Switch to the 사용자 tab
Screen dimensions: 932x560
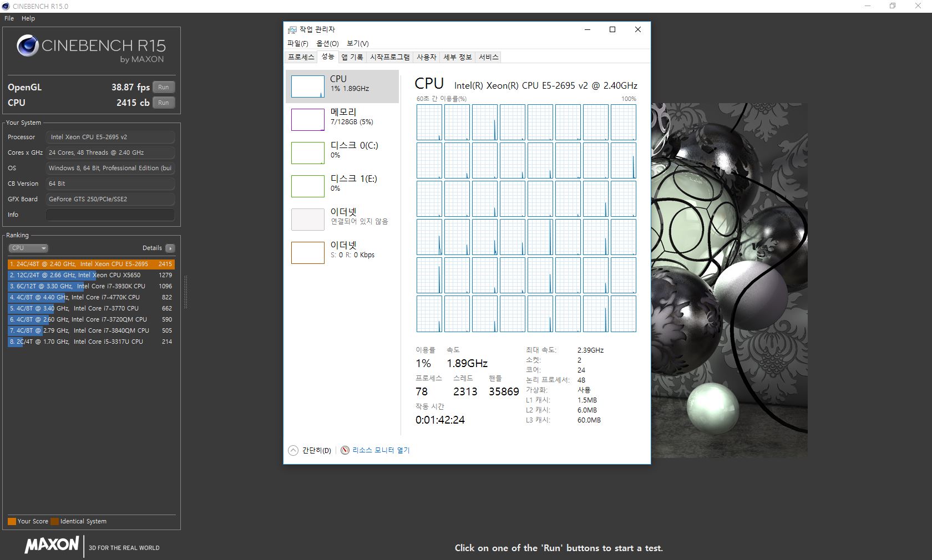point(427,57)
